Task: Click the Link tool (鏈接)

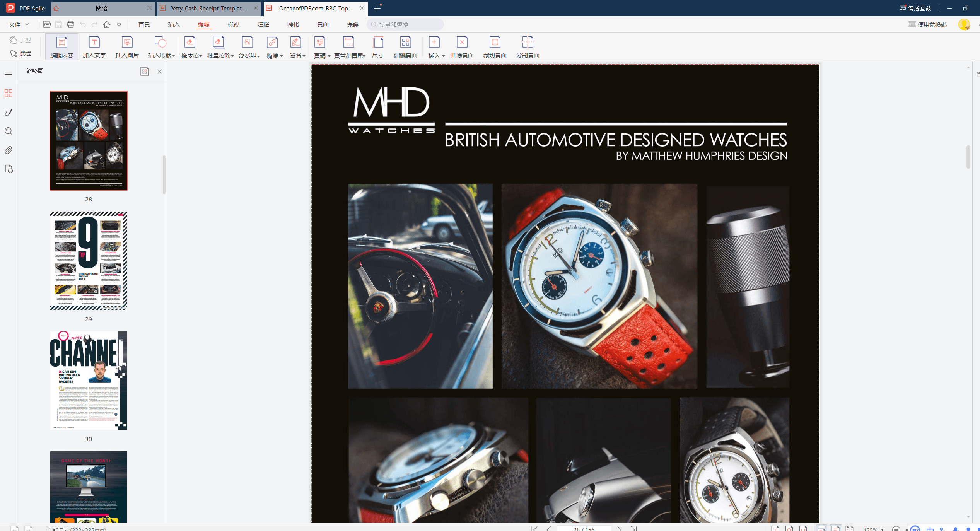Action: (272, 47)
